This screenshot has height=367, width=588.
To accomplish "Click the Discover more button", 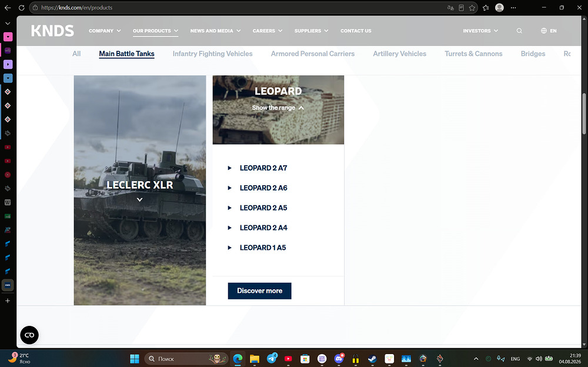I will (259, 291).
